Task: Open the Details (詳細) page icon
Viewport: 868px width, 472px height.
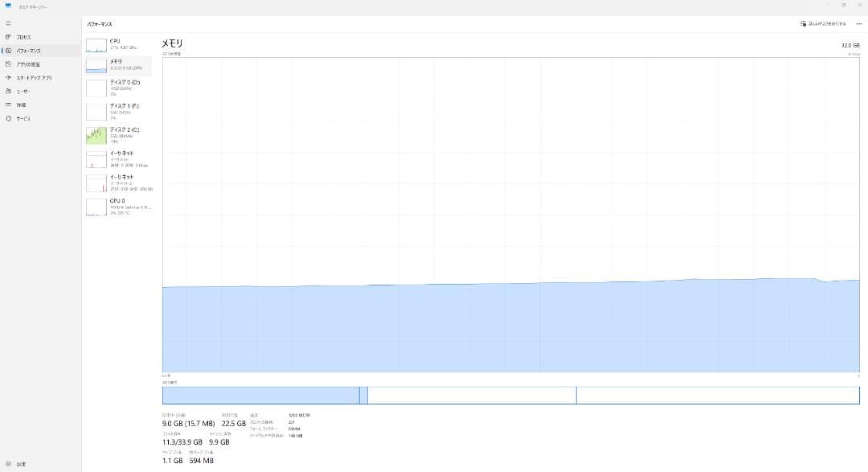Action: 8,105
